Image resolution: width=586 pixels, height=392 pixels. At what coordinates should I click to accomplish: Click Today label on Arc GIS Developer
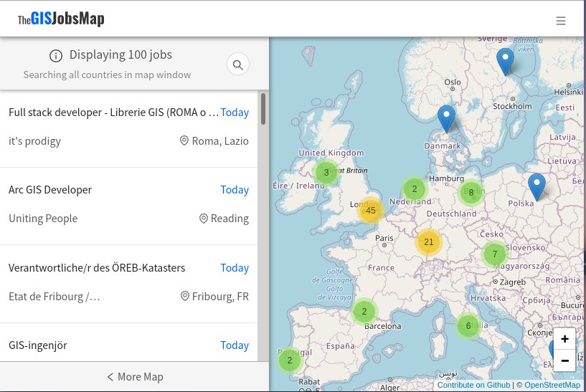235,190
